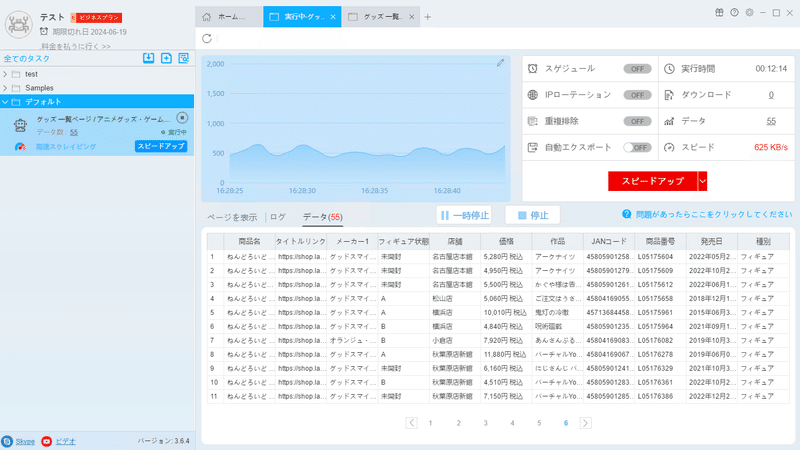This screenshot has width=800, height=450.
Task: Click the blue スピードアップ button in sidebar
Action: (161, 146)
